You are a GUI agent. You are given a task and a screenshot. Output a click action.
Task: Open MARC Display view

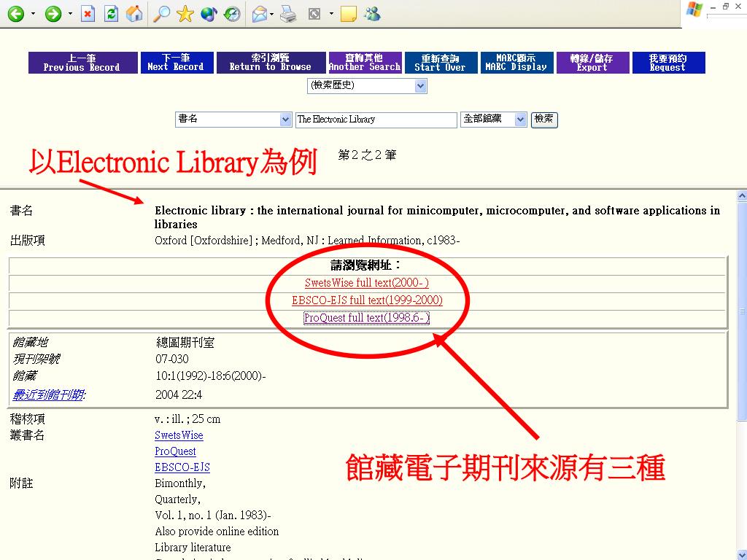(x=517, y=63)
